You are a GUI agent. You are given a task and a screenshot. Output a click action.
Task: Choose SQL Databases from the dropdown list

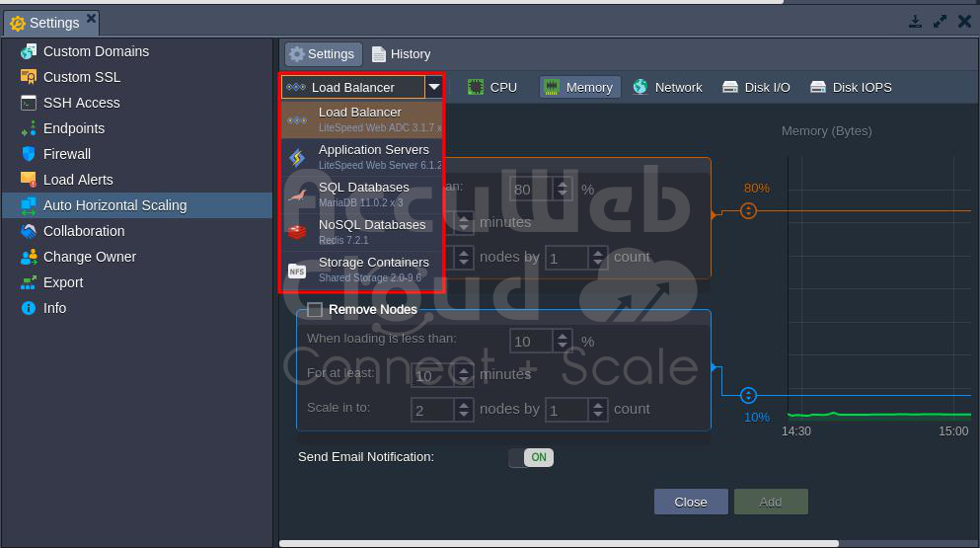click(x=362, y=195)
